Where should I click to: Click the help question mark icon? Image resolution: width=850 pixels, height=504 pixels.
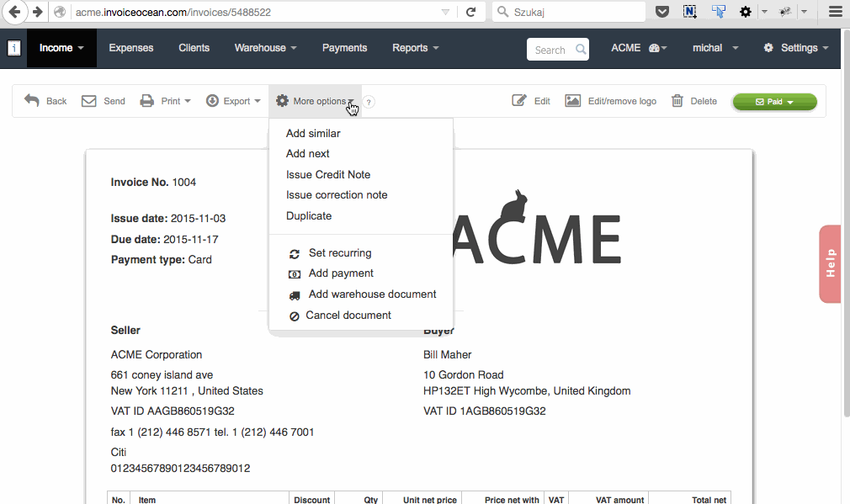pyautogui.click(x=369, y=102)
